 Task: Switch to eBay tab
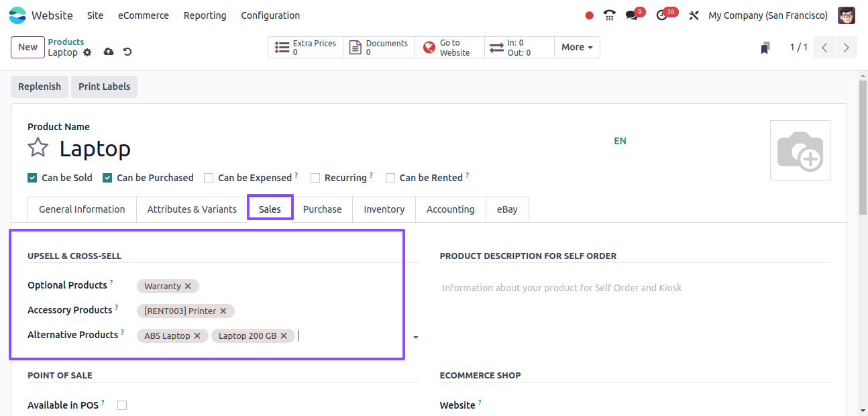point(507,209)
